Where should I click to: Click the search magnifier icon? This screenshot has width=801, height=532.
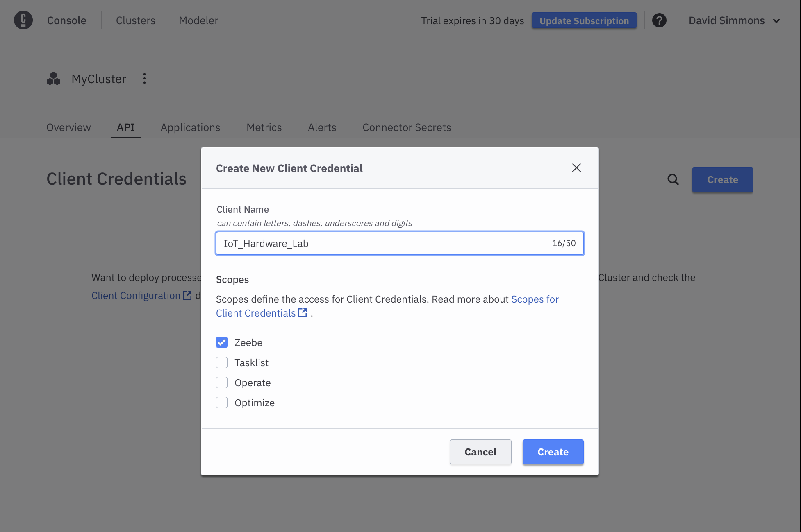pos(673,179)
